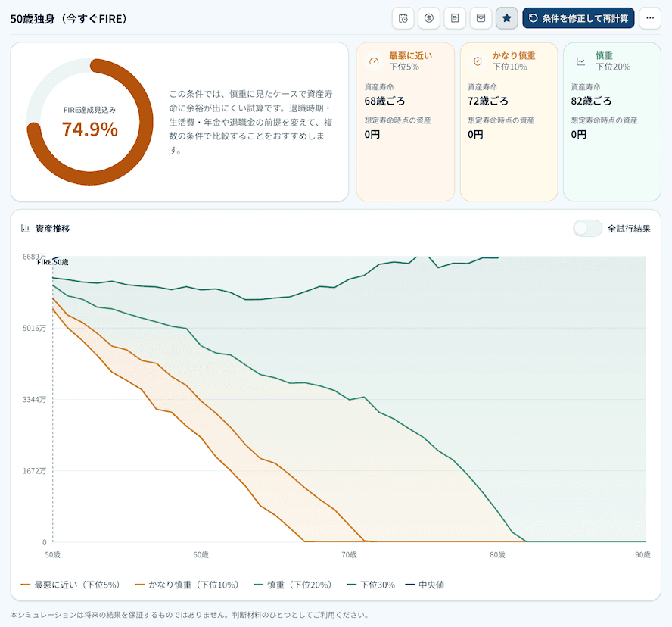This screenshot has height=627, width=672.
Task: Click the 最悪に近い card title
Action: [411, 55]
